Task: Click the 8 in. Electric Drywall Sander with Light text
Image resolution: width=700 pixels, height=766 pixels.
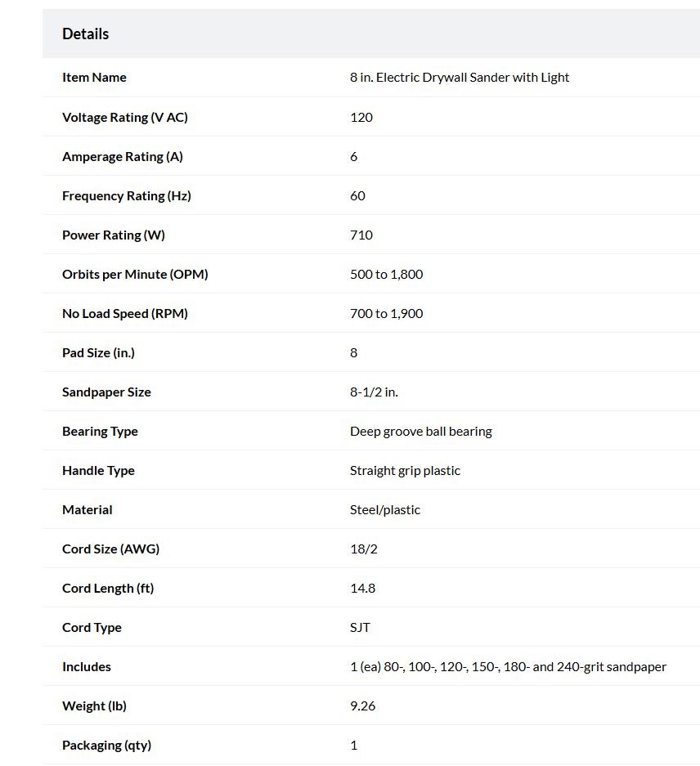Action: coord(460,77)
